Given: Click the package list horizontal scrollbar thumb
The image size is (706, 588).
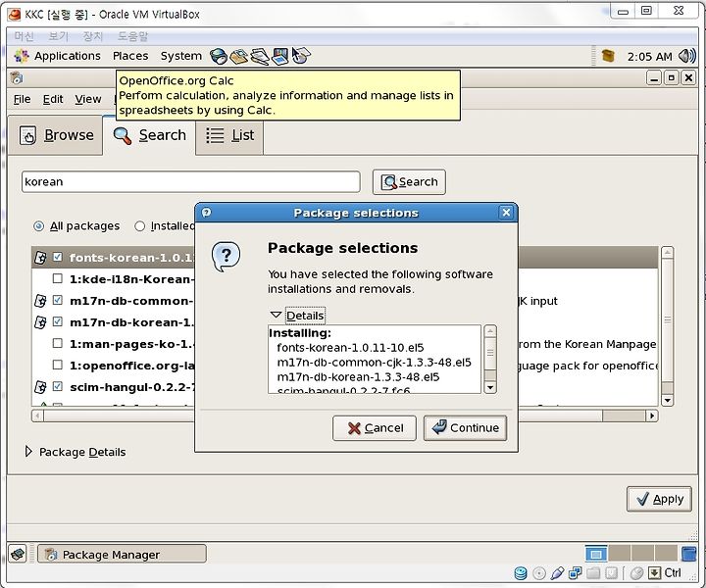Looking at the screenshot, I should (x=323, y=416).
